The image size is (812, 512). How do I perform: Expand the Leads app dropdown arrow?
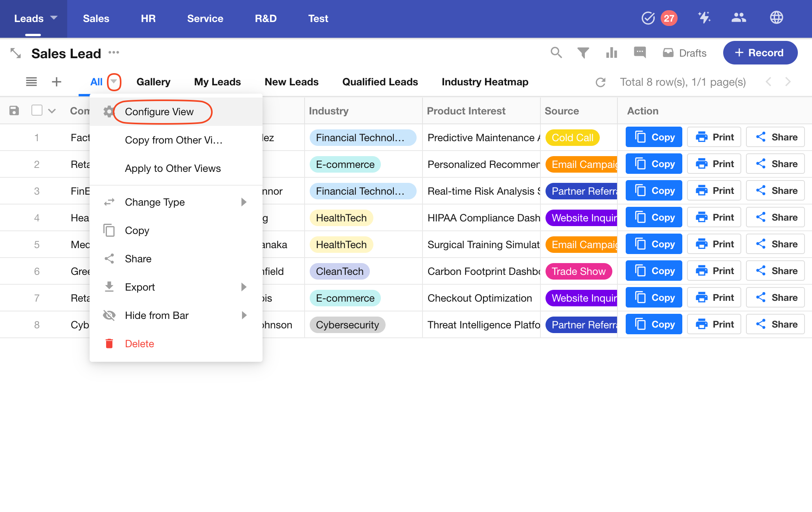pyautogui.click(x=54, y=18)
